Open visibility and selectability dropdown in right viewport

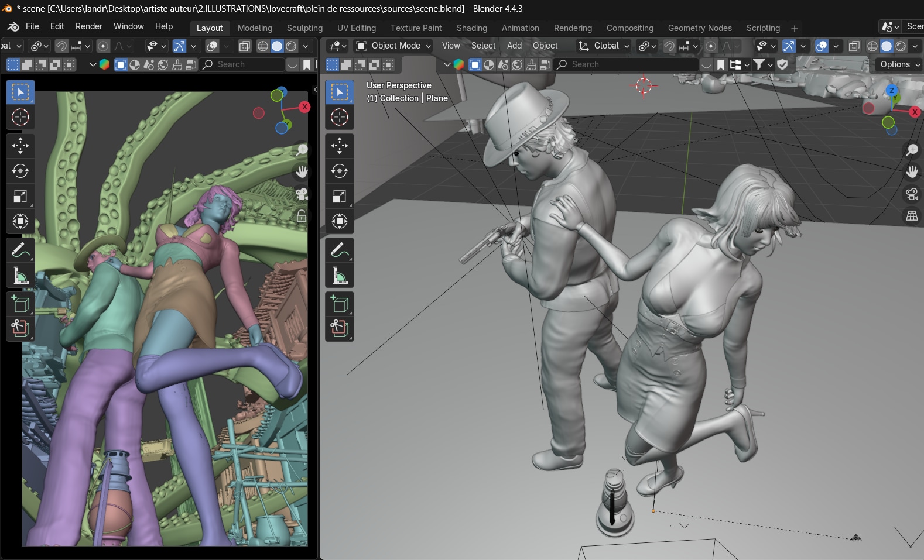[766, 46]
